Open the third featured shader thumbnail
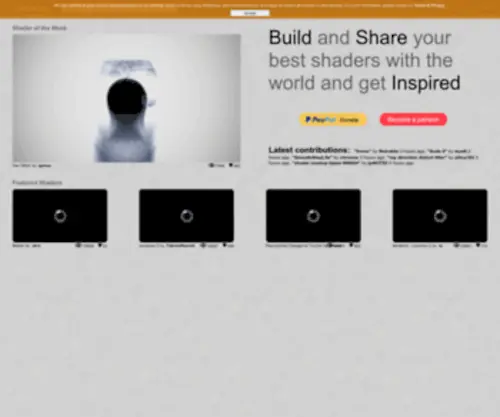This screenshot has width=500, height=417. coord(313,216)
